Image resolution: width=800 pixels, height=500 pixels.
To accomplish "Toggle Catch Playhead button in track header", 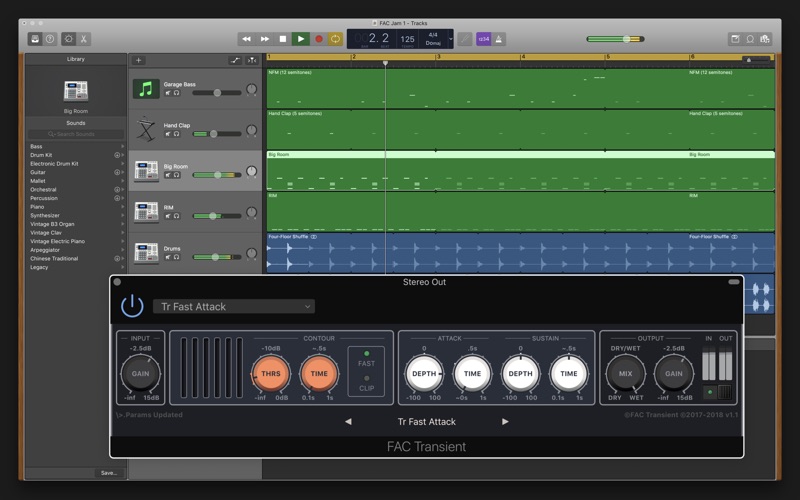I will pyautogui.click(x=252, y=60).
